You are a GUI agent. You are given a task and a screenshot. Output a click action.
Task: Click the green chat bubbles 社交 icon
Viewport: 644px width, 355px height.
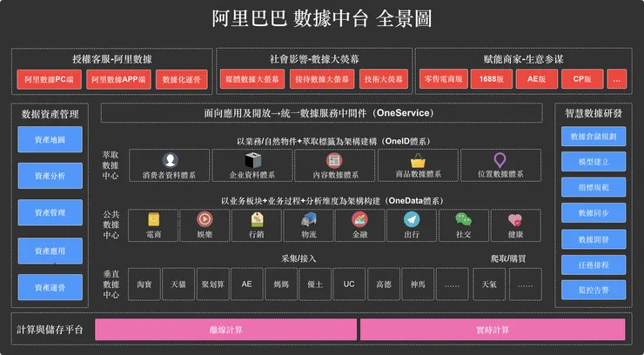(x=464, y=219)
